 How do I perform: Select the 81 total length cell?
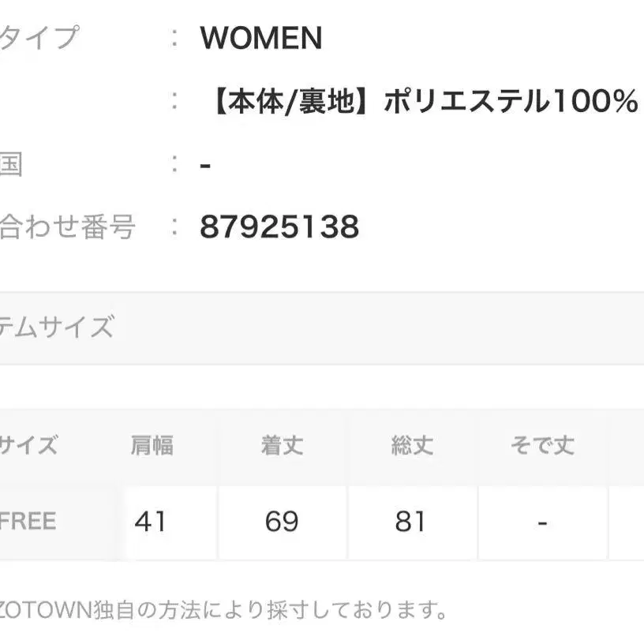[x=410, y=522]
